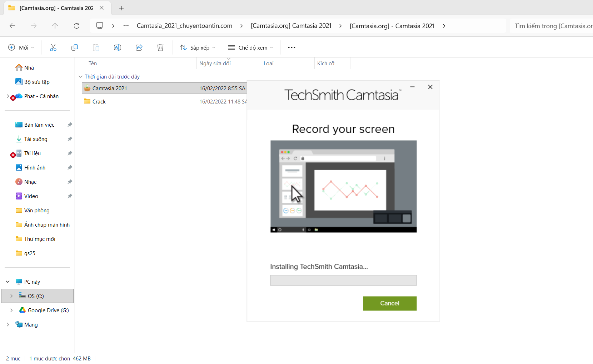593x364 pixels.
Task: Sort by the Tên column header
Action: click(x=93, y=64)
